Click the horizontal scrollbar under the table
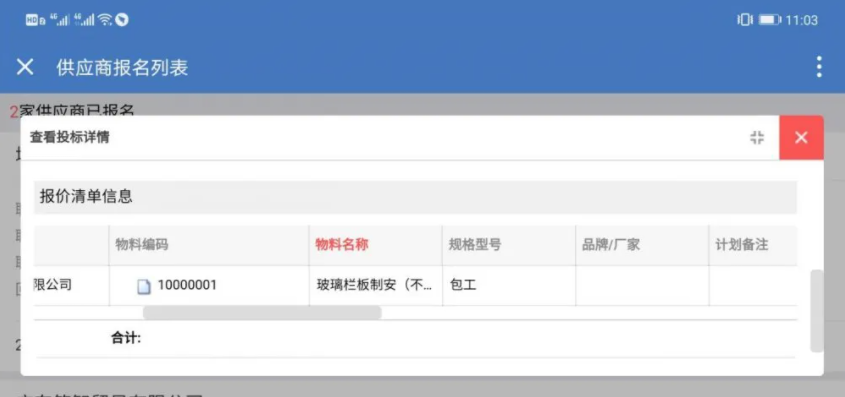 262,312
